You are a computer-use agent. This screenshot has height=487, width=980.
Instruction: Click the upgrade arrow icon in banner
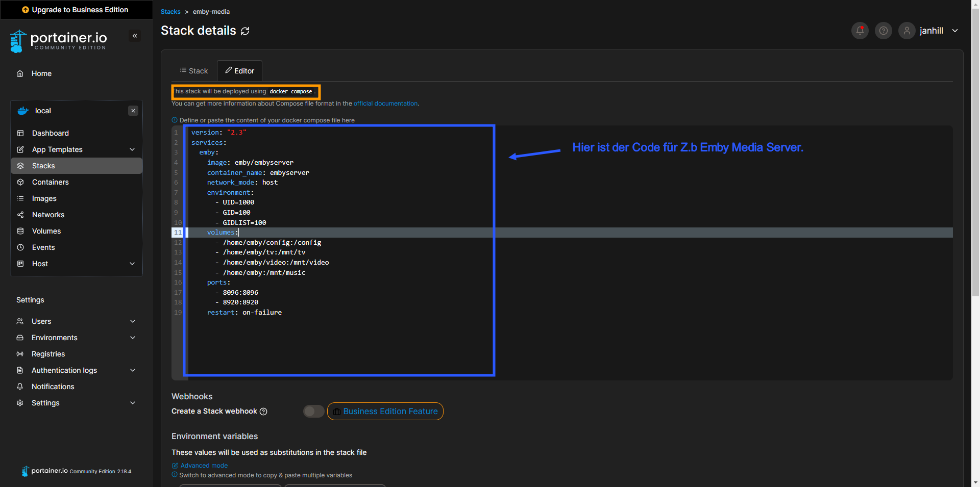click(26, 10)
